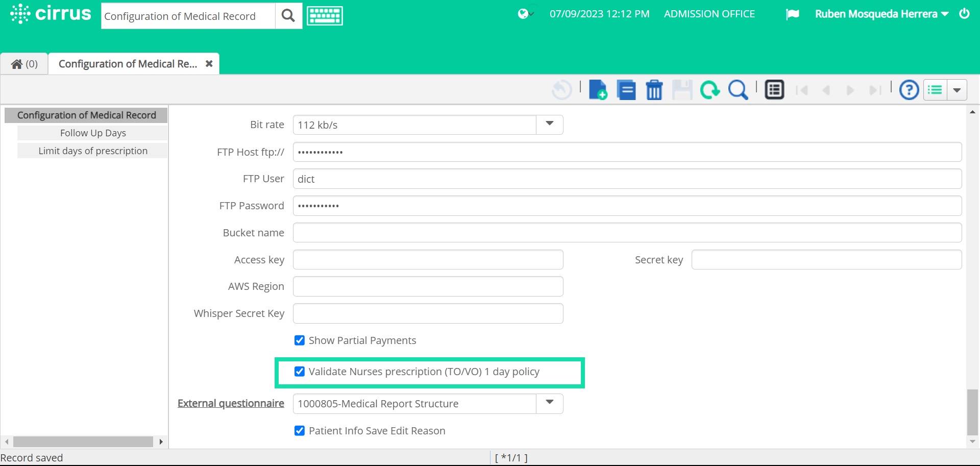Open the Bit rate dropdown
The width and height of the screenshot is (980, 466).
tap(549, 124)
